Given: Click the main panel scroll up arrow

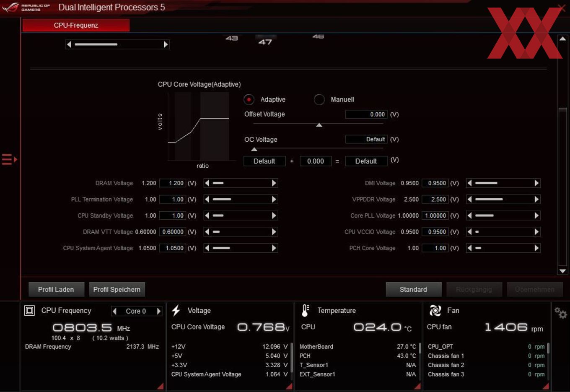Looking at the screenshot, I should click(x=562, y=39).
